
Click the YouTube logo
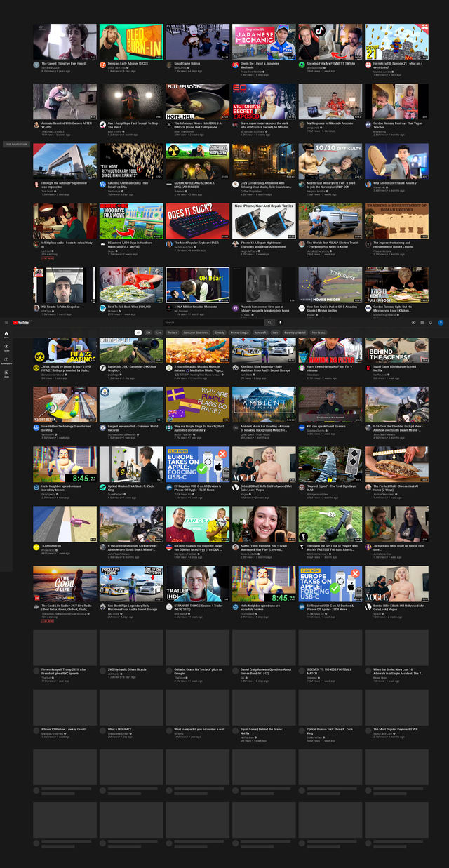(21, 322)
